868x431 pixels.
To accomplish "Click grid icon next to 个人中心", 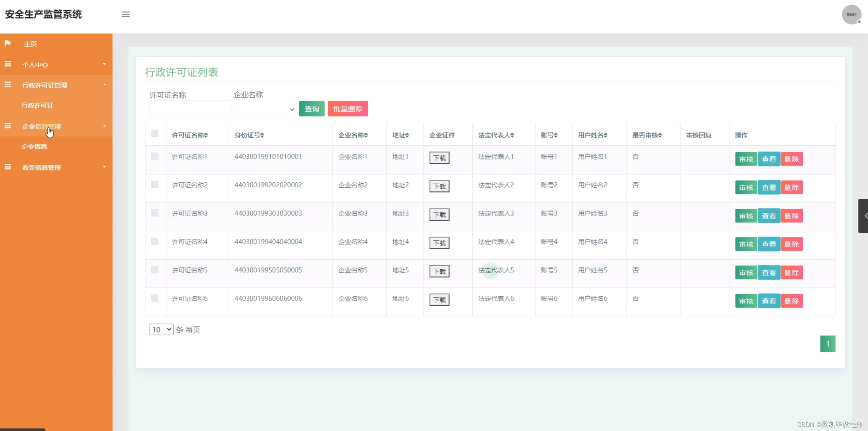I will [x=8, y=64].
